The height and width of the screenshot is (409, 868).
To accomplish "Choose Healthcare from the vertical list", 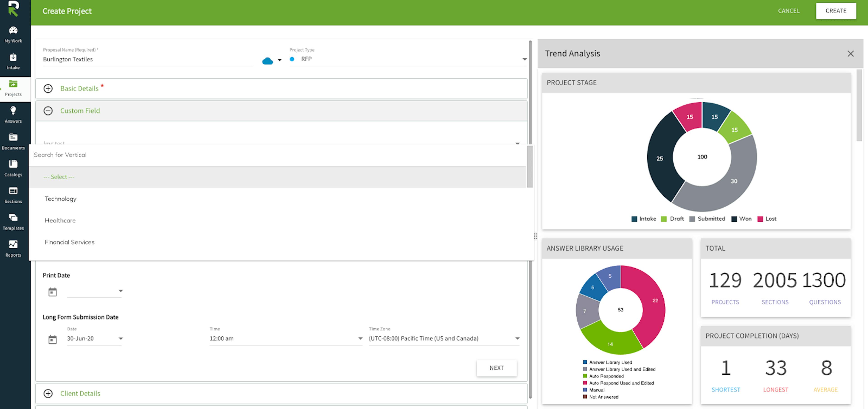I will click(60, 220).
